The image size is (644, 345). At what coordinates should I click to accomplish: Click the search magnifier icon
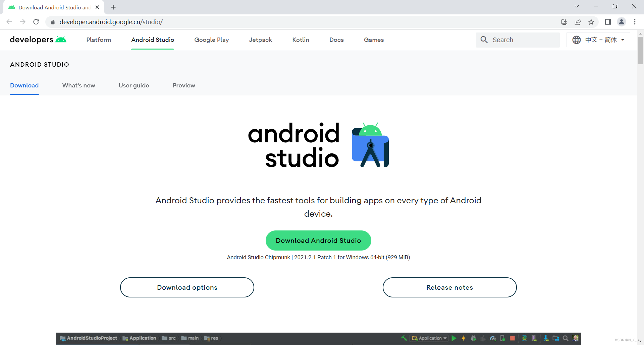point(484,40)
